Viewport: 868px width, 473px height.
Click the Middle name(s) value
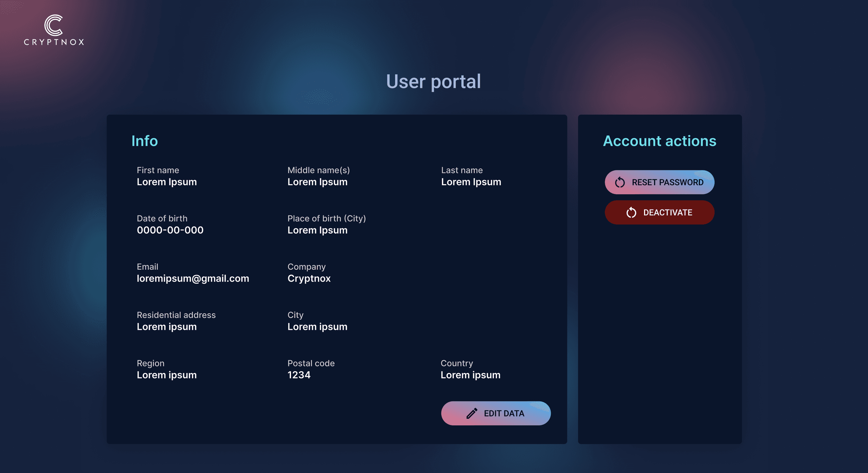pos(317,182)
